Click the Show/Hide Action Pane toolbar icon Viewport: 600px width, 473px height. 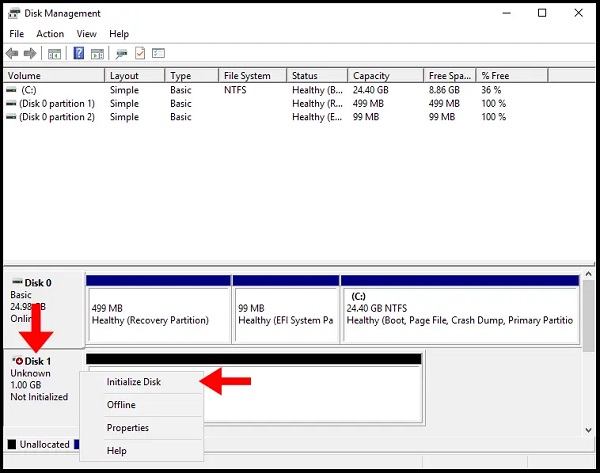[x=97, y=54]
